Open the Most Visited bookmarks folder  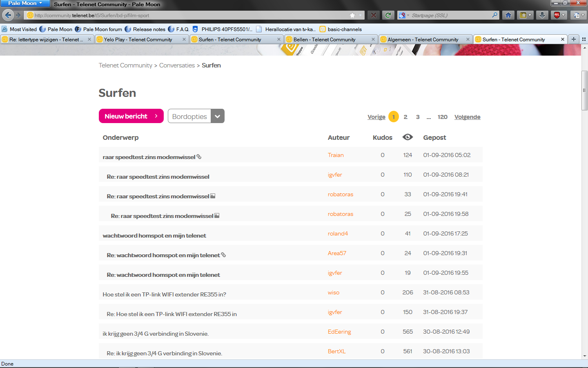(x=19, y=29)
